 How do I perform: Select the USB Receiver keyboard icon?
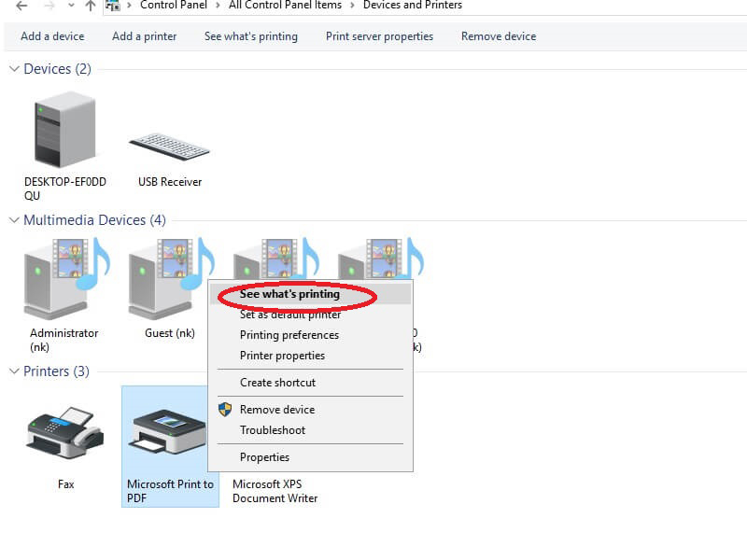pyautogui.click(x=169, y=147)
